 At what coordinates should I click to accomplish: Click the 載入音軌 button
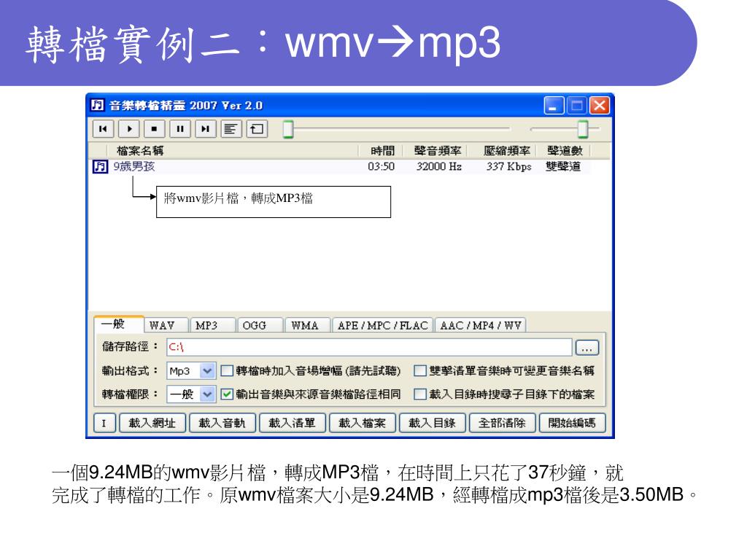point(222,423)
